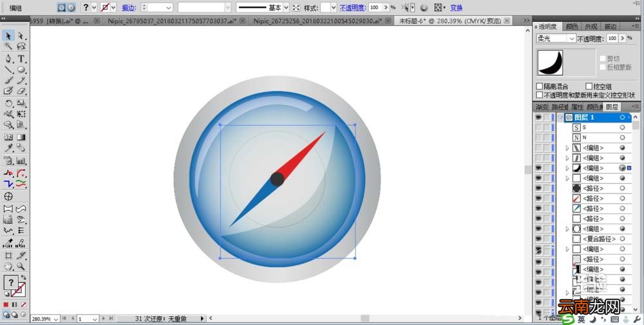This screenshot has height=325, width=644.
Task: Select the Gradient tool
Action: pyautogui.click(x=21, y=137)
